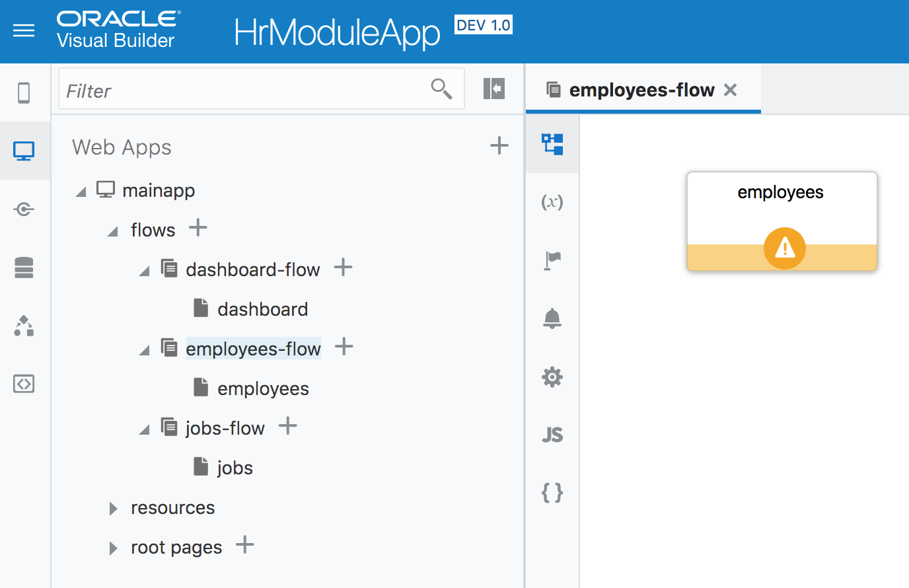Open the Mobile Applications sidebar icon
The height and width of the screenshot is (588, 909).
pos(24,92)
